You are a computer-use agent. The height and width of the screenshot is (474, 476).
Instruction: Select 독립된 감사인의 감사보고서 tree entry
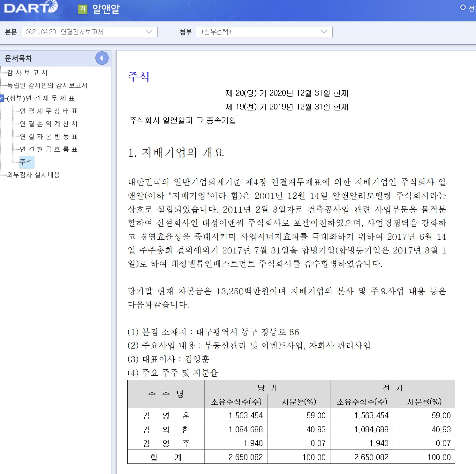(x=47, y=86)
